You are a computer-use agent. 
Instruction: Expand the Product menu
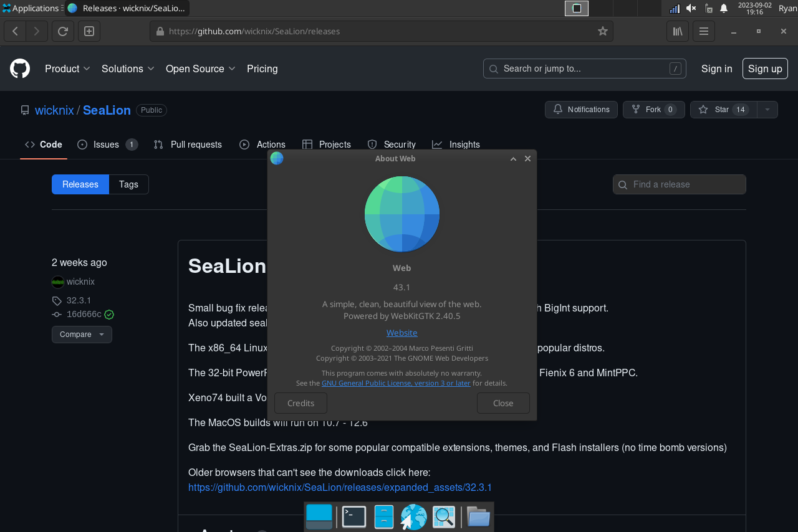point(67,69)
